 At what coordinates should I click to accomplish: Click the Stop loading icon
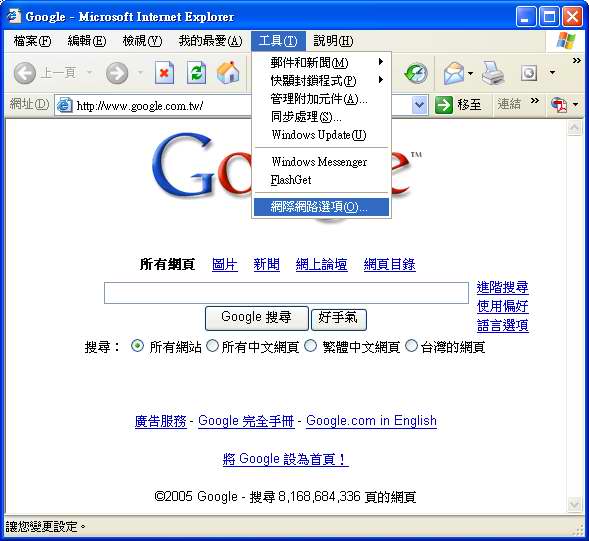point(164,72)
